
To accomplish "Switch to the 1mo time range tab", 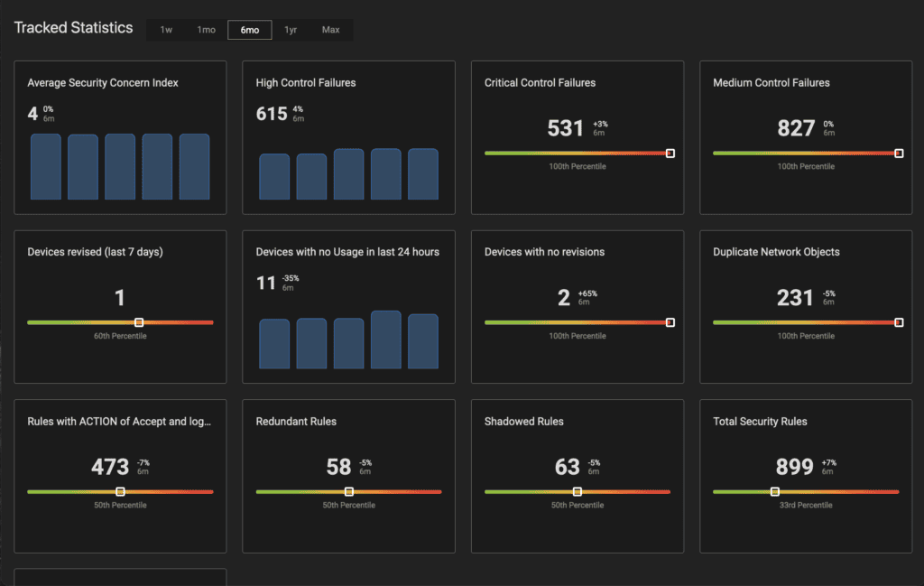I will pyautogui.click(x=207, y=29).
